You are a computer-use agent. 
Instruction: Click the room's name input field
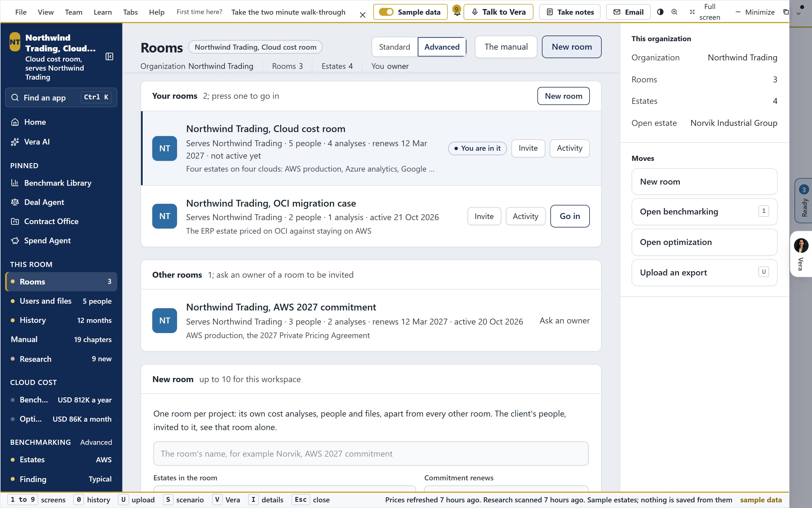point(371,454)
